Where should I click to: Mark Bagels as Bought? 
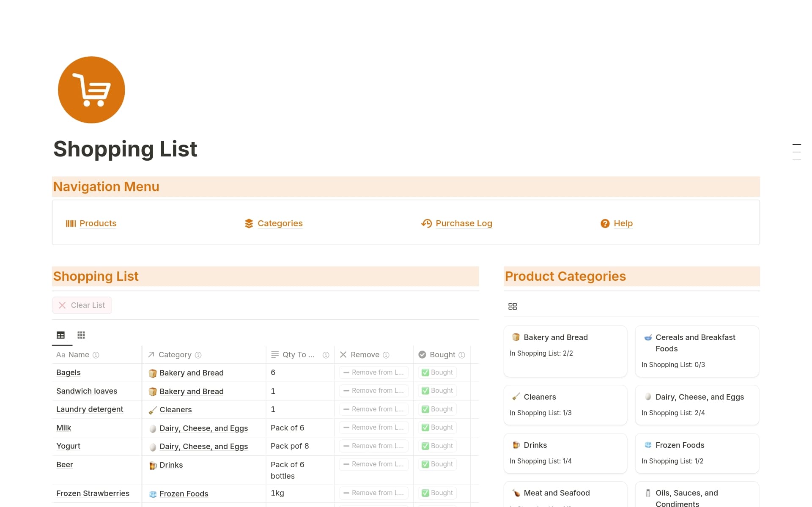tap(437, 373)
